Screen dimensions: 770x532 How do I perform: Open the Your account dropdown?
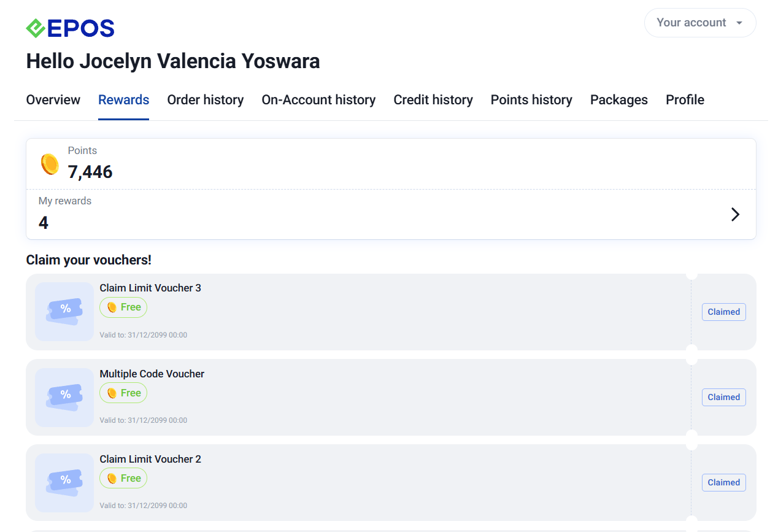[x=700, y=23]
